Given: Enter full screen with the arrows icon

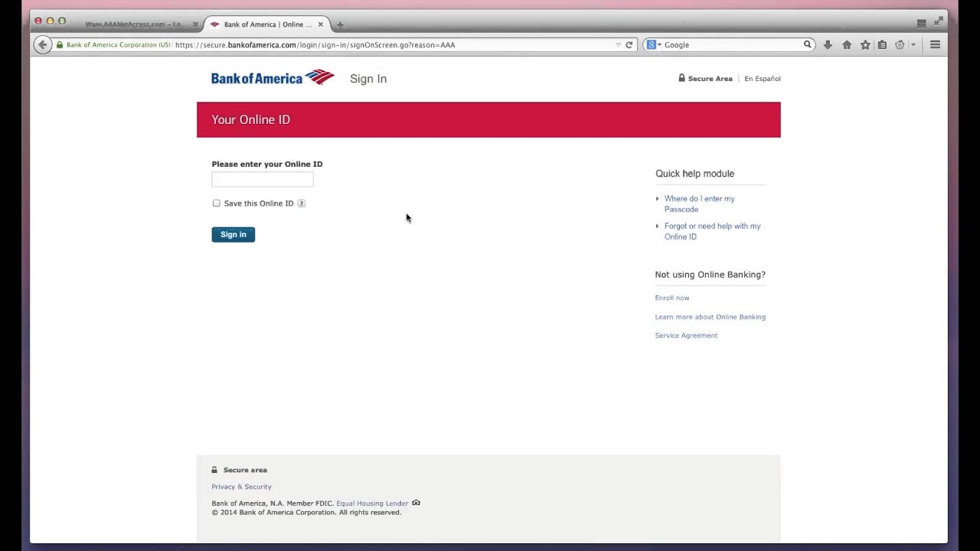Looking at the screenshot, I should click(x=939, y=21).
